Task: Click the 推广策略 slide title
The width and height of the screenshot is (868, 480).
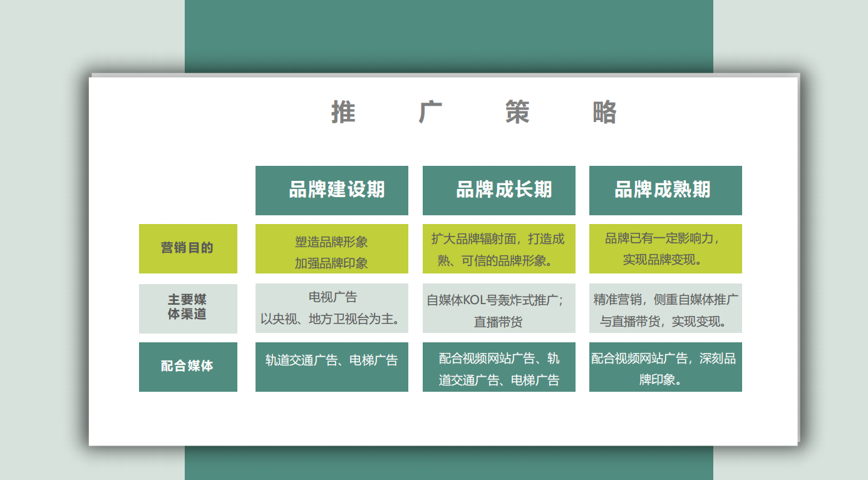Action: click(x=473, y=113)
